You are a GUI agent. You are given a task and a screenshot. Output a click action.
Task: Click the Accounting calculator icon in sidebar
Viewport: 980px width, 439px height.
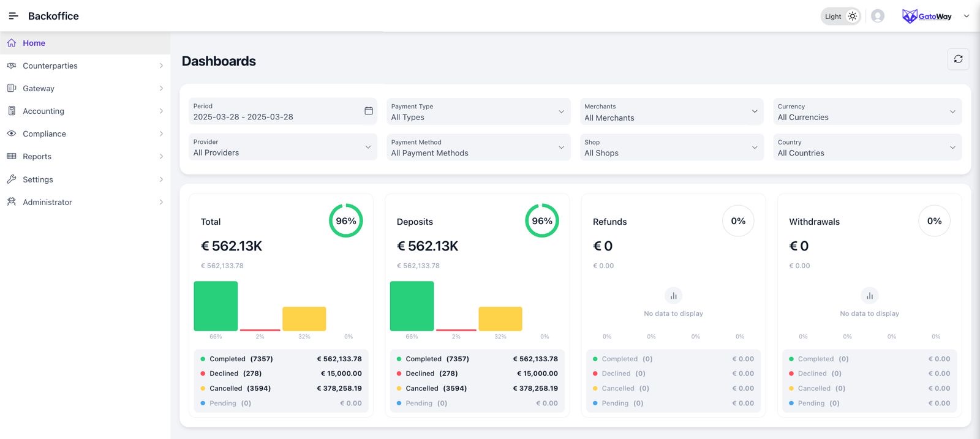[x=12, y=111]
